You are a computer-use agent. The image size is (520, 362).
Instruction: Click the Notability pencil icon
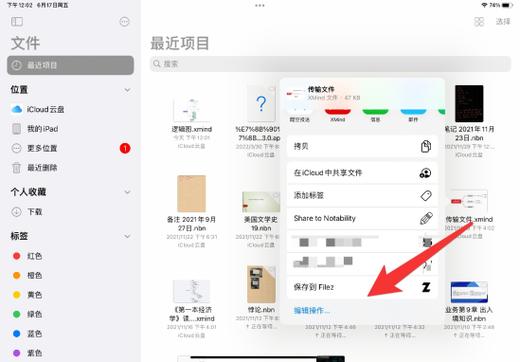tap(426, 218)
